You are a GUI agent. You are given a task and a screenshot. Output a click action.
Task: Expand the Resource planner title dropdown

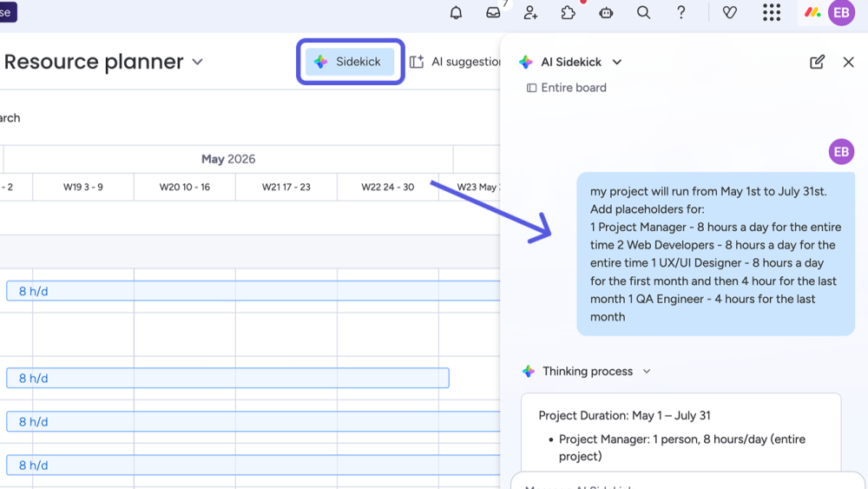197,62
